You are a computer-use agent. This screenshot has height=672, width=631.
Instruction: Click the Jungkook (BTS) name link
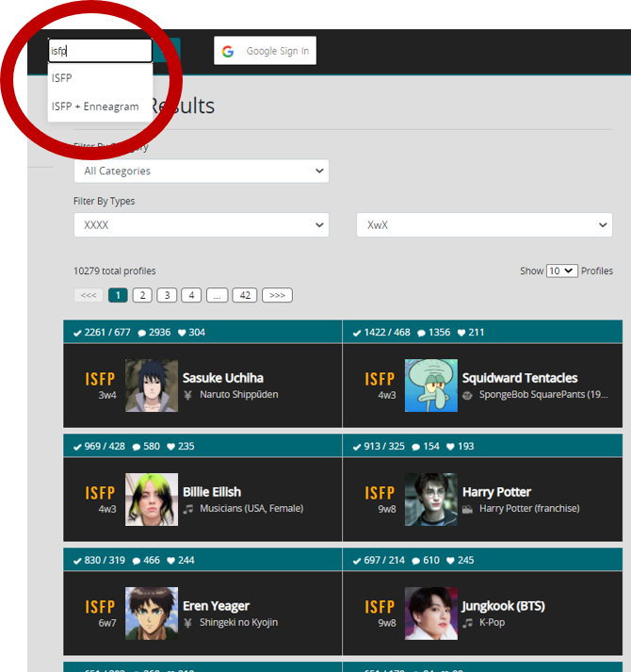pos(503,606)
